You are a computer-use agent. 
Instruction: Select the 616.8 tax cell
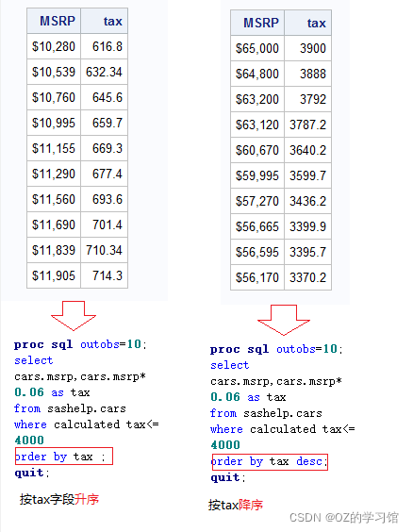pyautogui.click(x=104, y=46)
